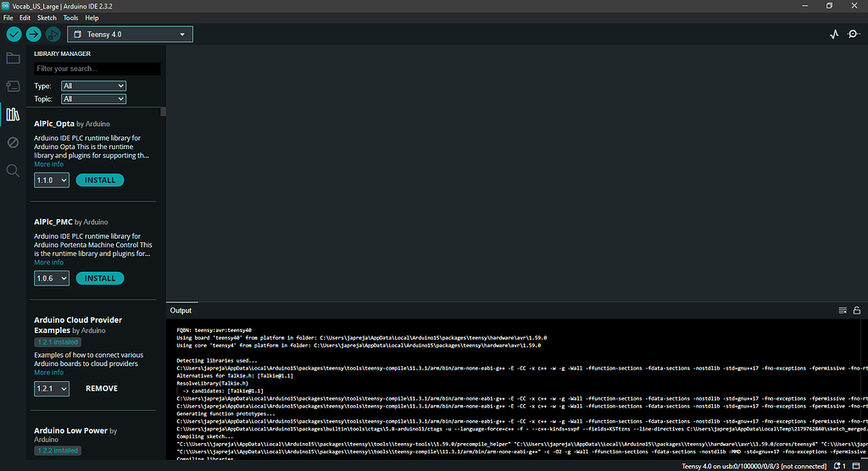Click the library filter search field

pos(97,69)
